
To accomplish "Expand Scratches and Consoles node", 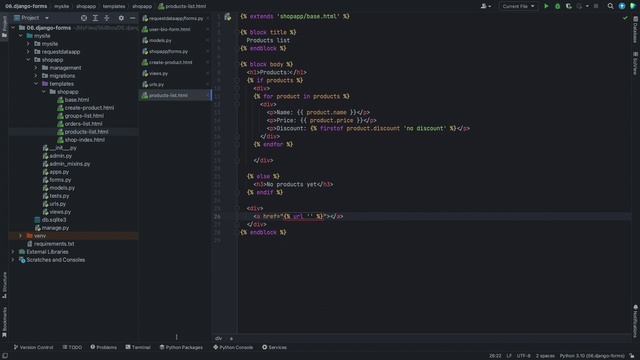I will 13,260.
